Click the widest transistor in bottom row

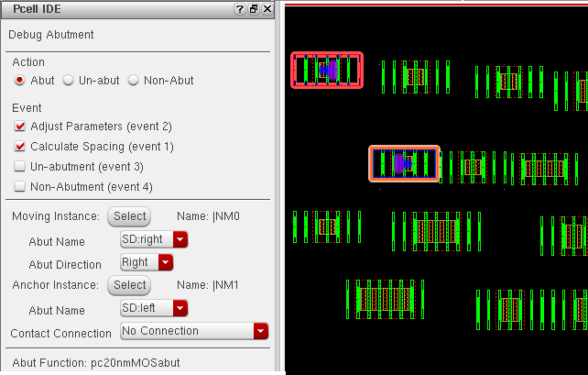coord(385,299)
